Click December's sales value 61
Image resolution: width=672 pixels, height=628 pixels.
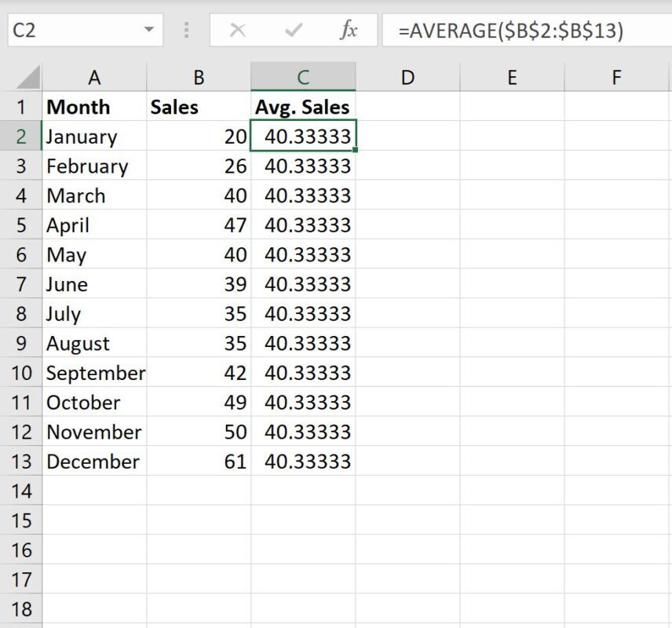[x=199, y=462]
